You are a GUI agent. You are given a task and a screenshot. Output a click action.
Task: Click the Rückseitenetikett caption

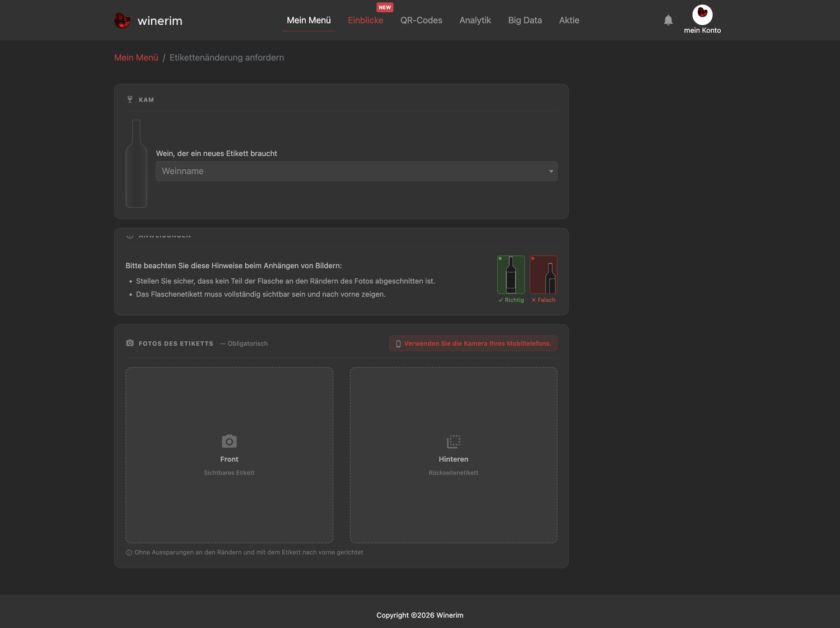coord(454,473)
